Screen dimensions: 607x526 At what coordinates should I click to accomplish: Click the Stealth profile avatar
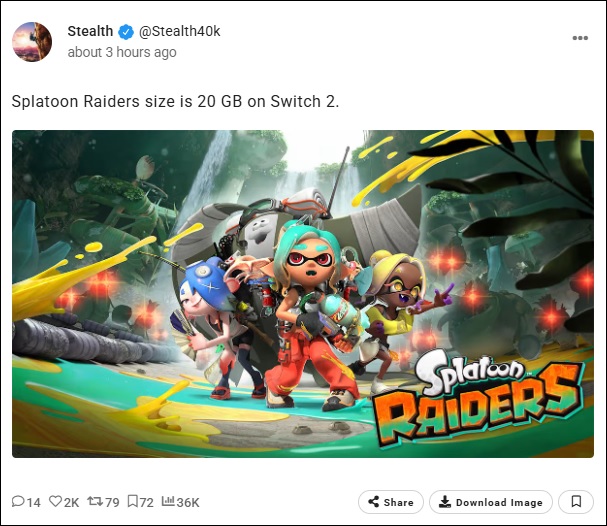(x=32, y=42)
